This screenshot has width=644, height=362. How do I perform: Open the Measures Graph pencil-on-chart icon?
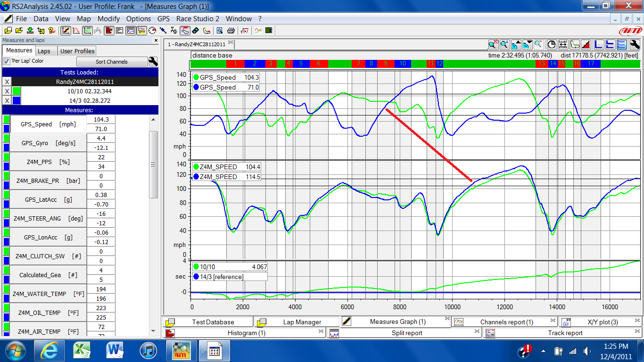click(66, 31)
